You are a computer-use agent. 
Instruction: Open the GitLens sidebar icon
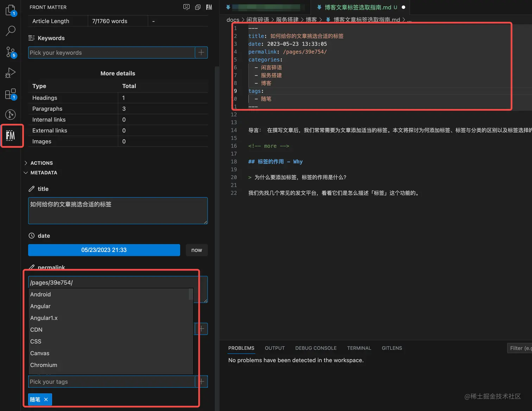(x=11, y=114)
